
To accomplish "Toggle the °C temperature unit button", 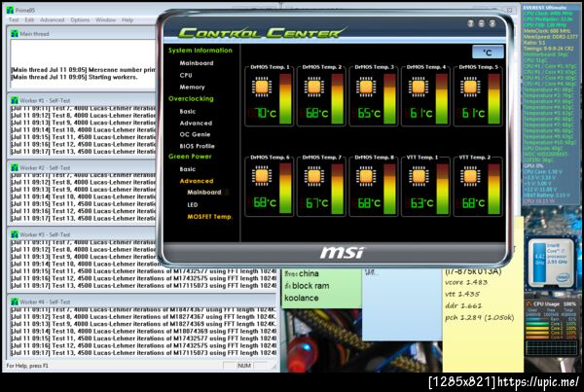I will (x=488, y=53).
